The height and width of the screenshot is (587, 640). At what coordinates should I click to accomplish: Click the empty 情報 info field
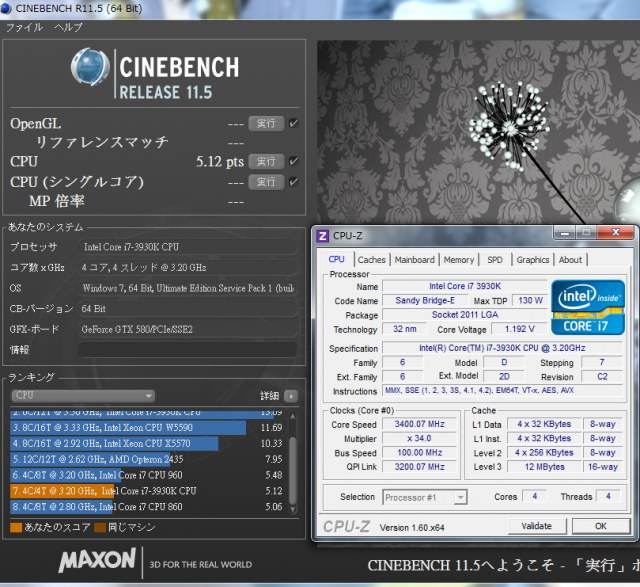pos(187,350)
